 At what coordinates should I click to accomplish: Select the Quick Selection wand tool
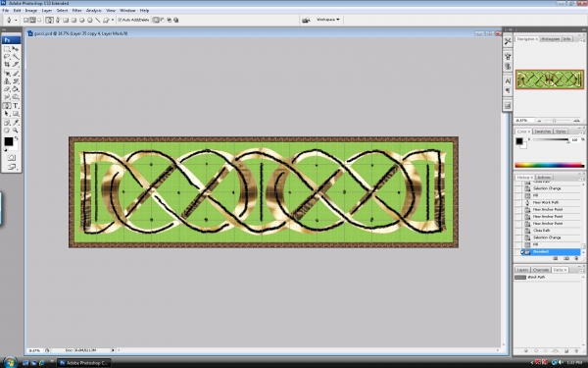click(x=16, y=57)
